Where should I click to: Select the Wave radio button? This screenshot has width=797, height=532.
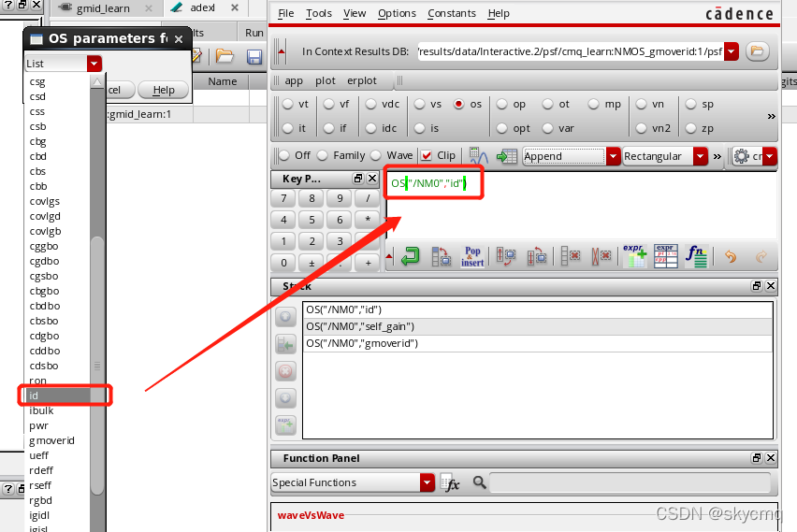[x=376, y=155]
